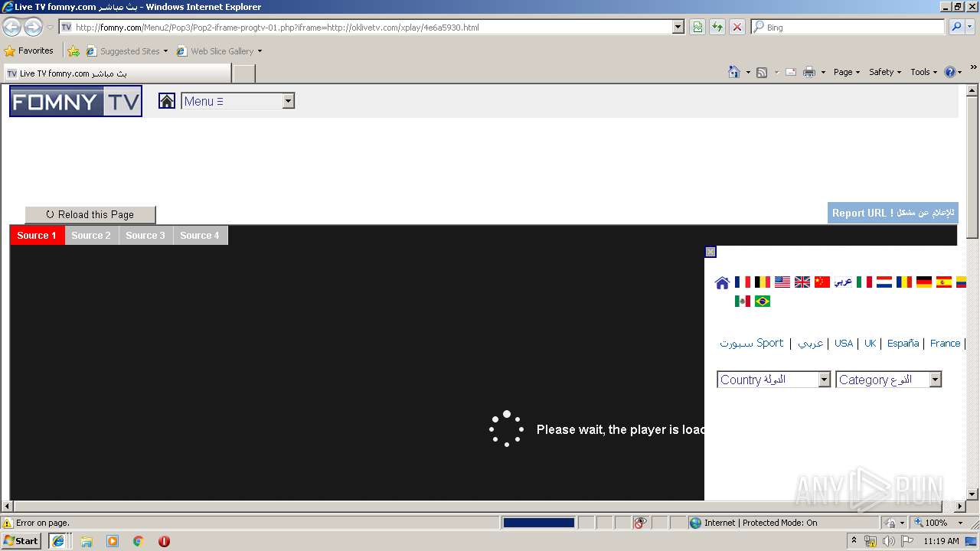Screen dimensions: 980x551
Task: Click the Add to Favorites Bar icon
Action: (x=73, y=51)
